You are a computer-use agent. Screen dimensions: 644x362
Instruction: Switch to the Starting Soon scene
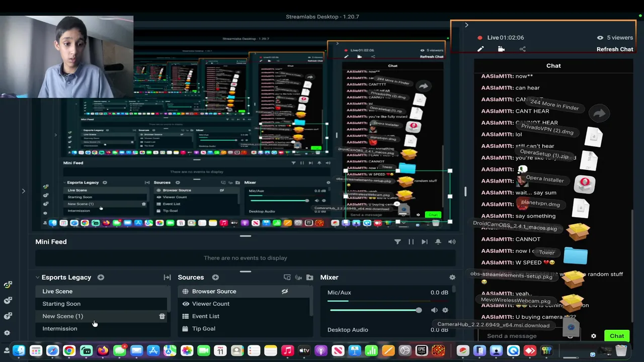[x=101, y=304]
